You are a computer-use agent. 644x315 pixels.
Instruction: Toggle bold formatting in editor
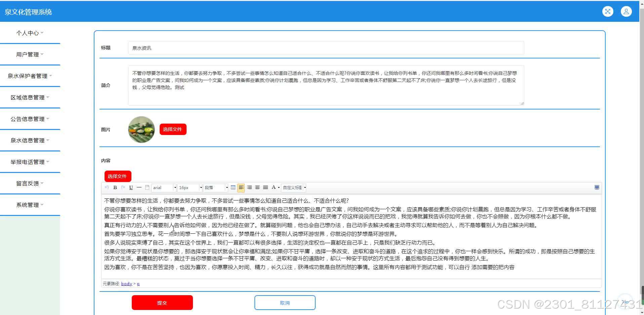[x=115, y=187]
